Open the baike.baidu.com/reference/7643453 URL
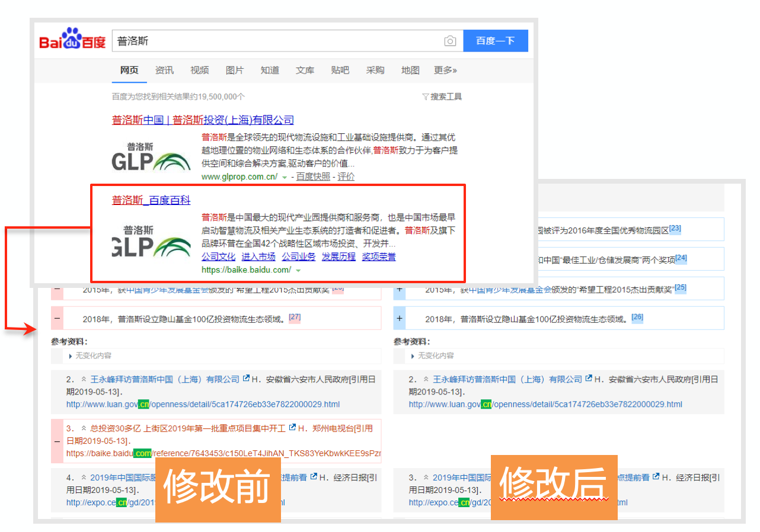This screenshot has height=532, width=760. [x=223, y=454]
